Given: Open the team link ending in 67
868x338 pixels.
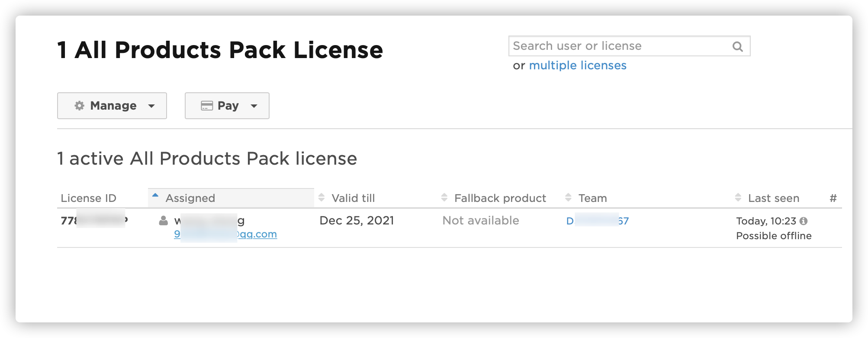Looking at the screenshot, I should click(x=598, y=221).
